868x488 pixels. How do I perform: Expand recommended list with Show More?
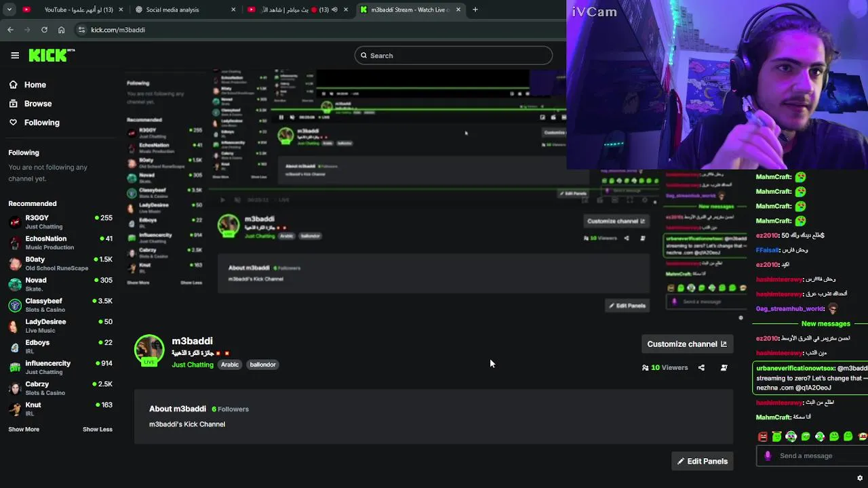click(x=24, y=429)
